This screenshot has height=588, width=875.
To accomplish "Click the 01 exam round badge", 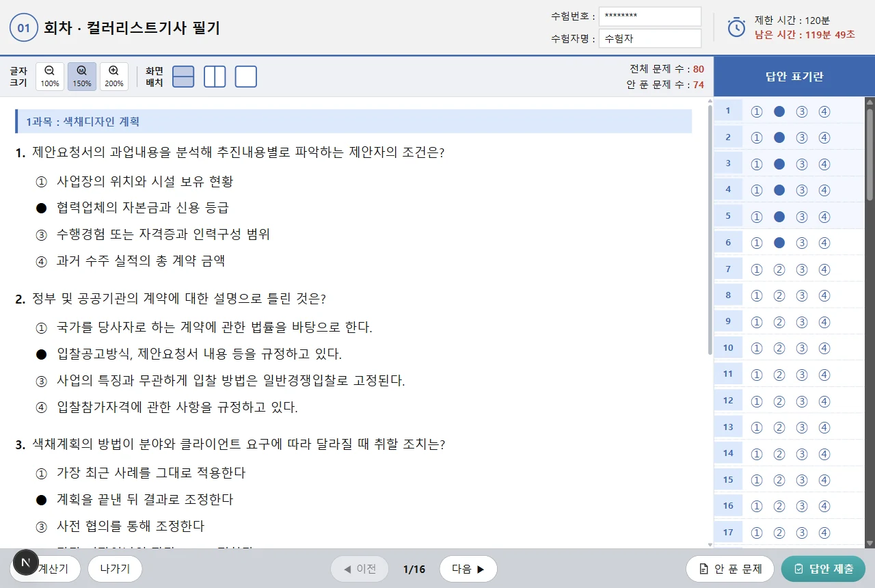I will [23, 28].
